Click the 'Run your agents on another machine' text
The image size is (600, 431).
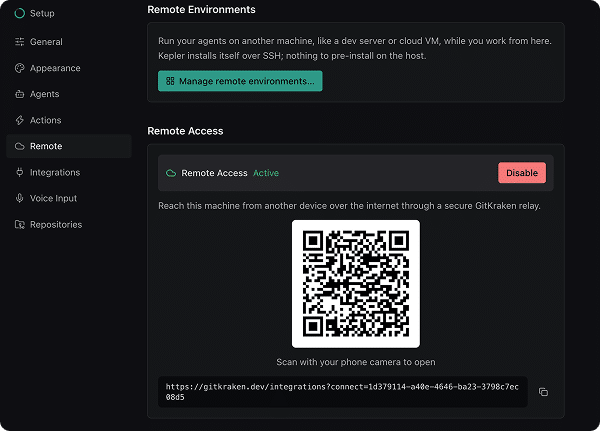click(x=355, y=48)
